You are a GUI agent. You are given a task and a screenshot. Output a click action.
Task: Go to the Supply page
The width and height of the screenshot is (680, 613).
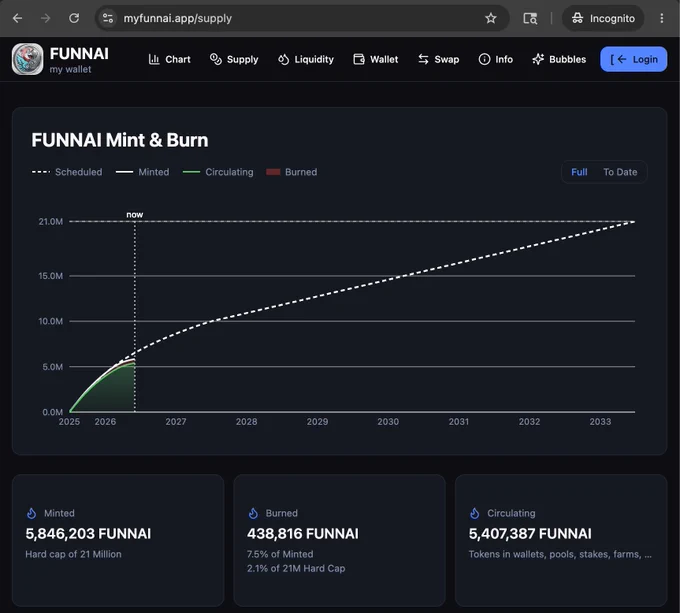tap(234, 59)
